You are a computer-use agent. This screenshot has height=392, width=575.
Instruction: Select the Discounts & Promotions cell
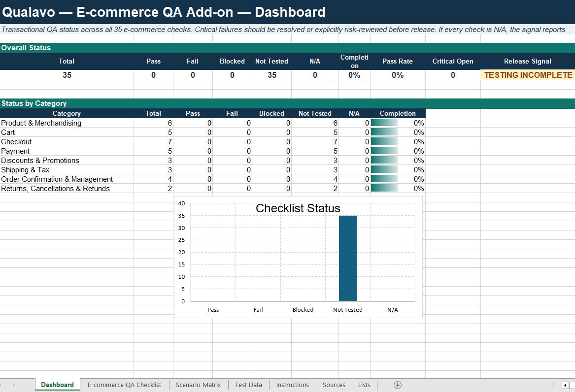click(x=67, y=161)
